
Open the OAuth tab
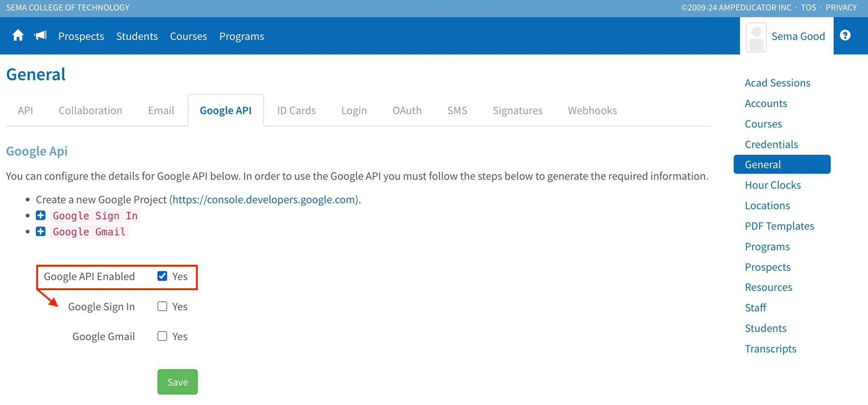point(407,110)
